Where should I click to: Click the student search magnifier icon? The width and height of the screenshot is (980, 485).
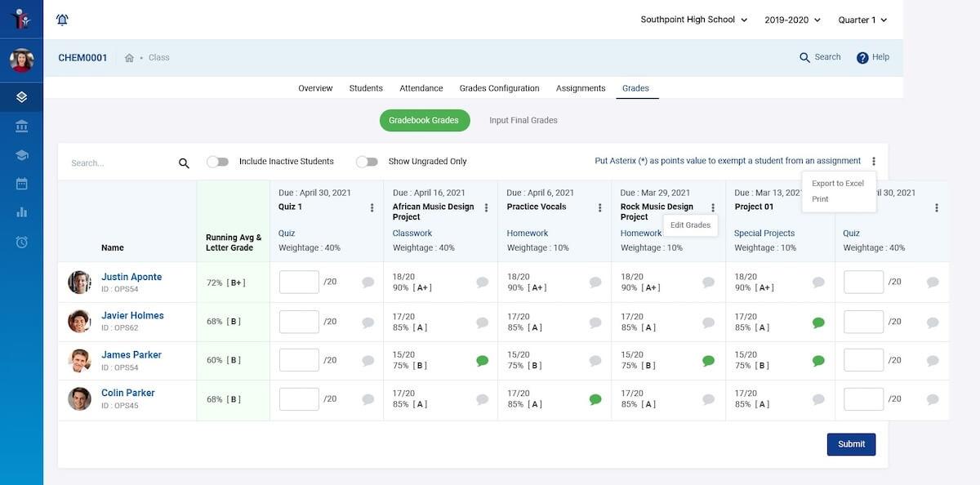[x=184, y=163]
